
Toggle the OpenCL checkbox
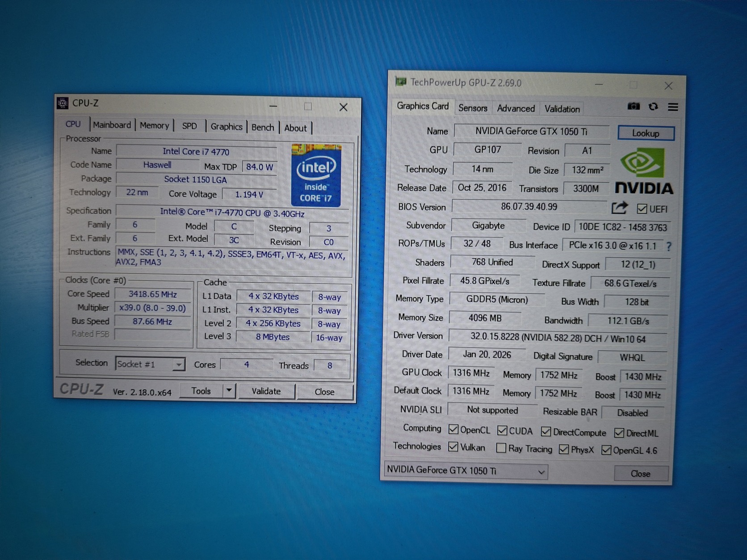coord(453,429)
